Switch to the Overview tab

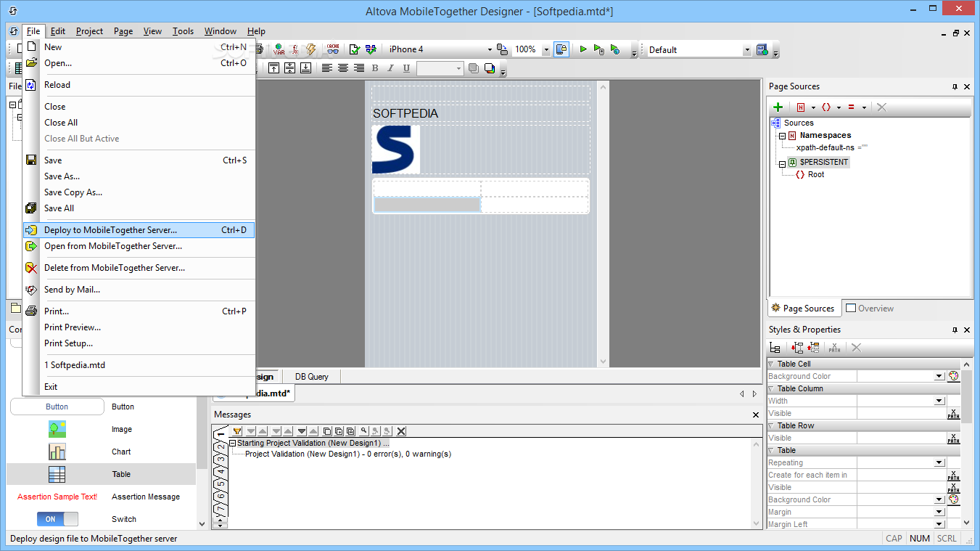coord(870,309)
